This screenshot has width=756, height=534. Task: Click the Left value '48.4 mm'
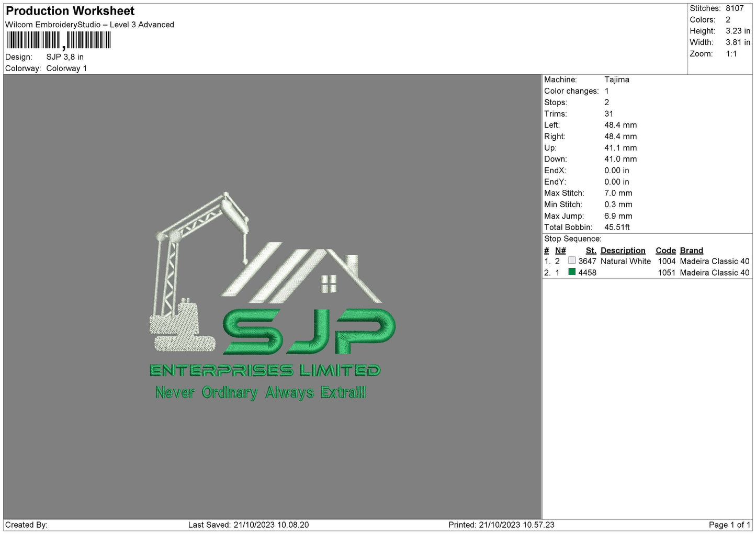[x=620, y=125]
